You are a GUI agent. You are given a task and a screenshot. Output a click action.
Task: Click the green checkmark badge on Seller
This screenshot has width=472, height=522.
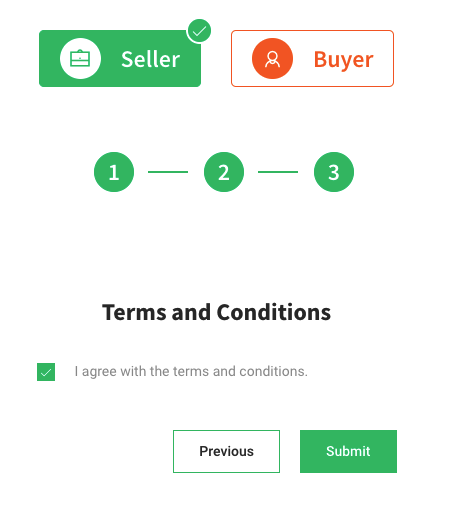[x=199, y=31]
